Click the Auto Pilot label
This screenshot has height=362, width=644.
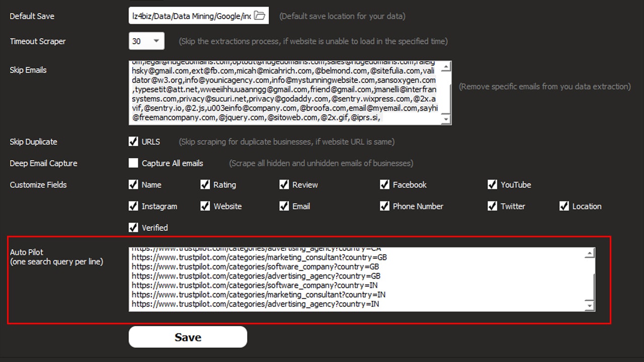click(27, 252)
